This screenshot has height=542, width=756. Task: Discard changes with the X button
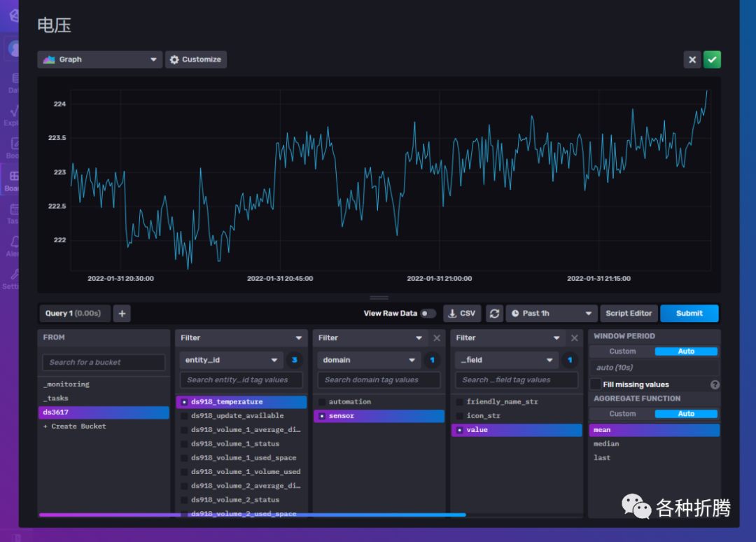(692, 60)
